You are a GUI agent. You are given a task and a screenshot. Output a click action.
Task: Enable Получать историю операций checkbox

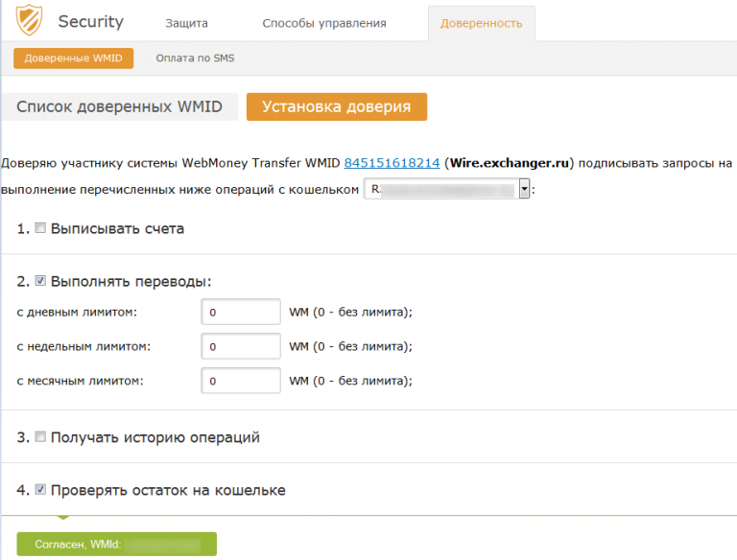point(40,437)
